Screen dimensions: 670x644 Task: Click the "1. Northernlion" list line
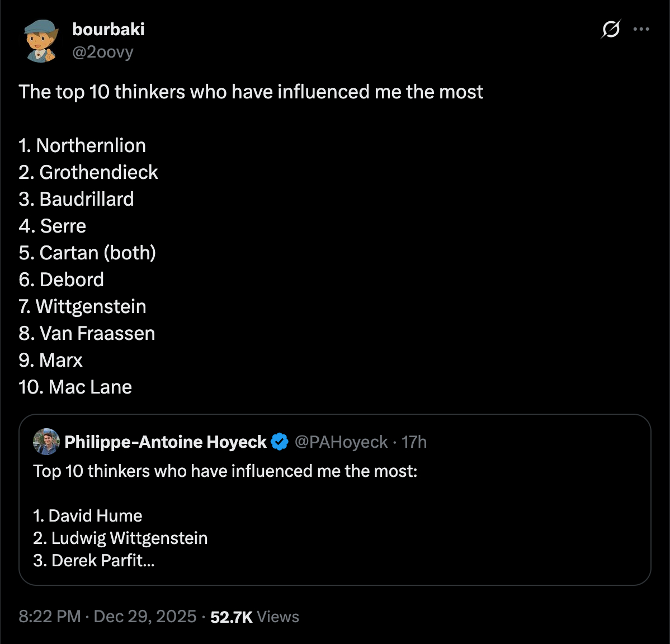coord(82,145)
